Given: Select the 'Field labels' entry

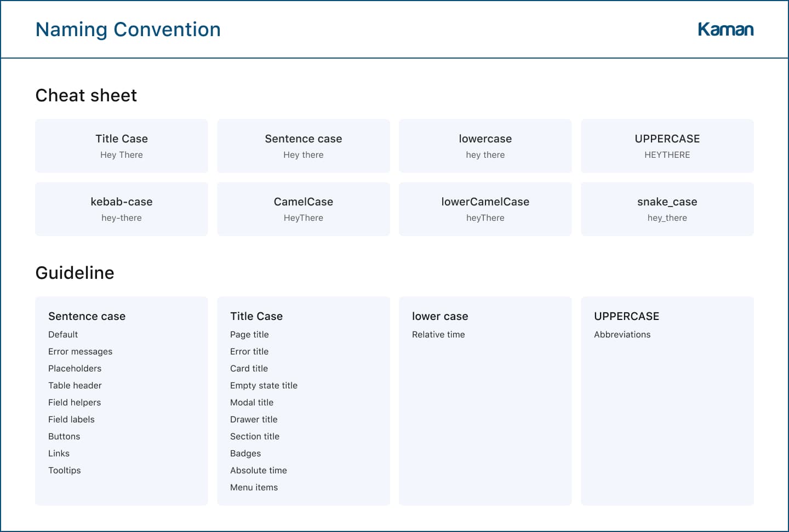Looking at the screenshot, I should click(x=71, y=420).
